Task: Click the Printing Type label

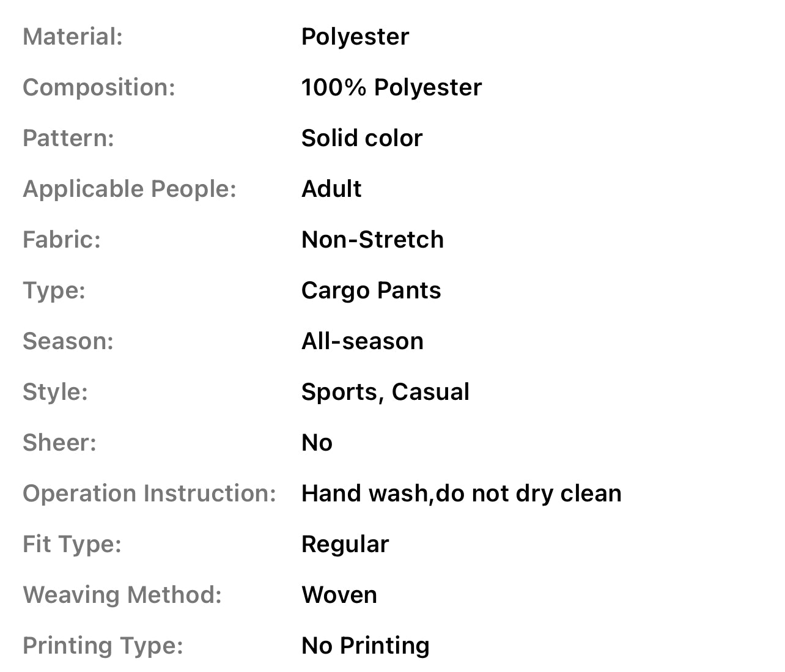Action: pos(103,646)
